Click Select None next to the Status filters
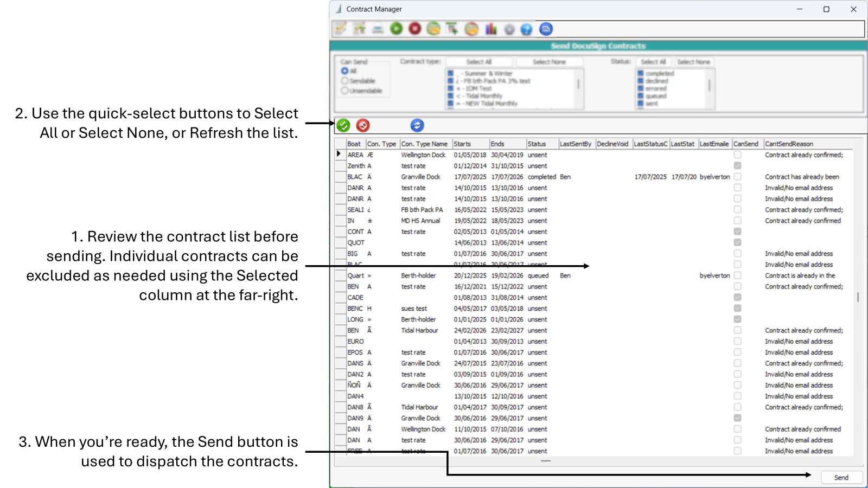868x488 pixels. (x=694, y=61)
